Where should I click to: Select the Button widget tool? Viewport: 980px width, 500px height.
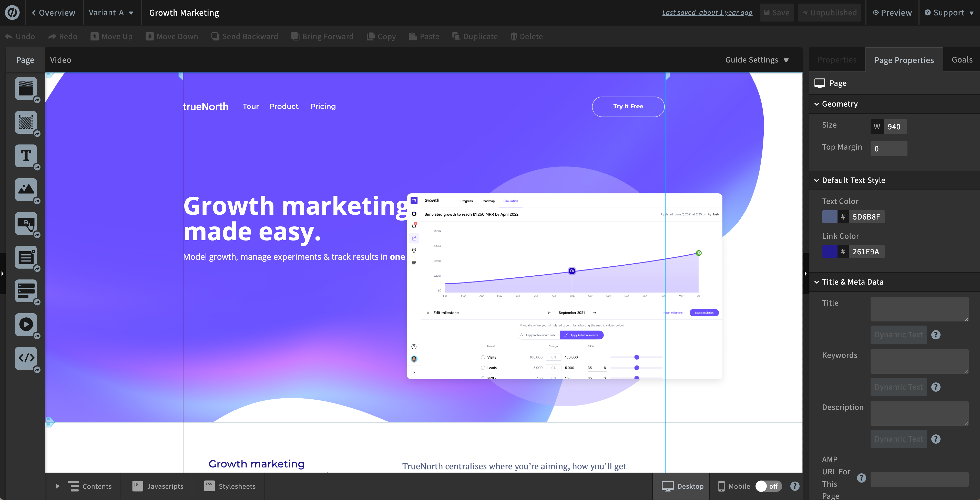click(x=26, y=223)
